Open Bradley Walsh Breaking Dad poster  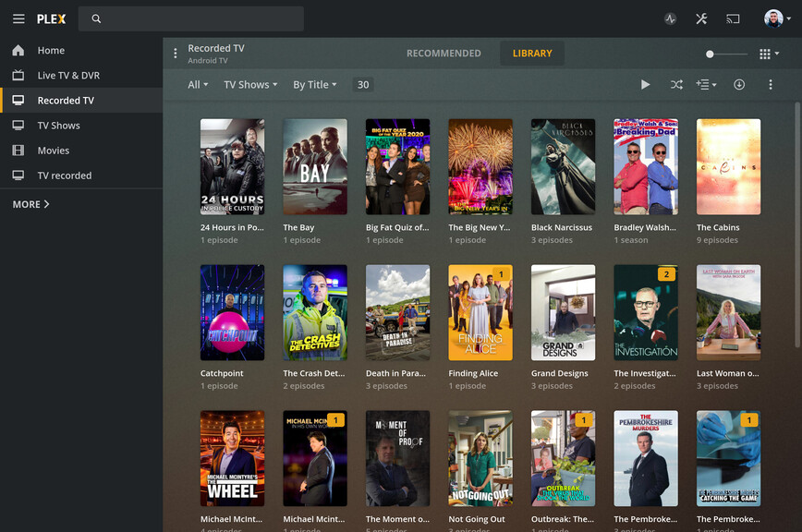click(x=646, y=166)
